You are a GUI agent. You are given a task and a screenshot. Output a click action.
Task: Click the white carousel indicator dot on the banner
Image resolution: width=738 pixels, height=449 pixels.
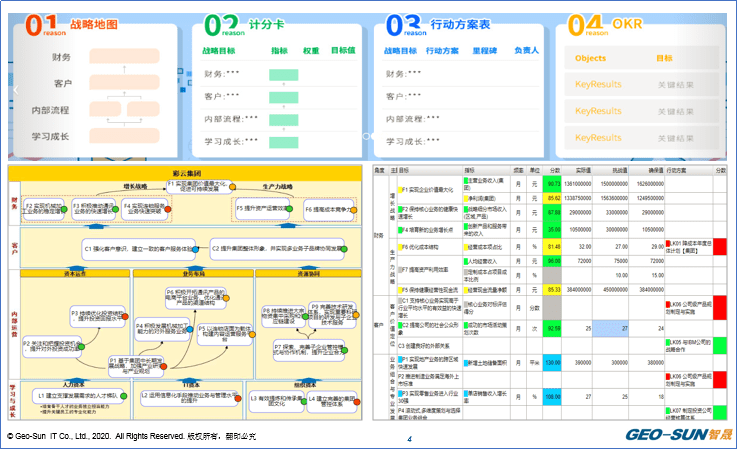tap(366, 136)
